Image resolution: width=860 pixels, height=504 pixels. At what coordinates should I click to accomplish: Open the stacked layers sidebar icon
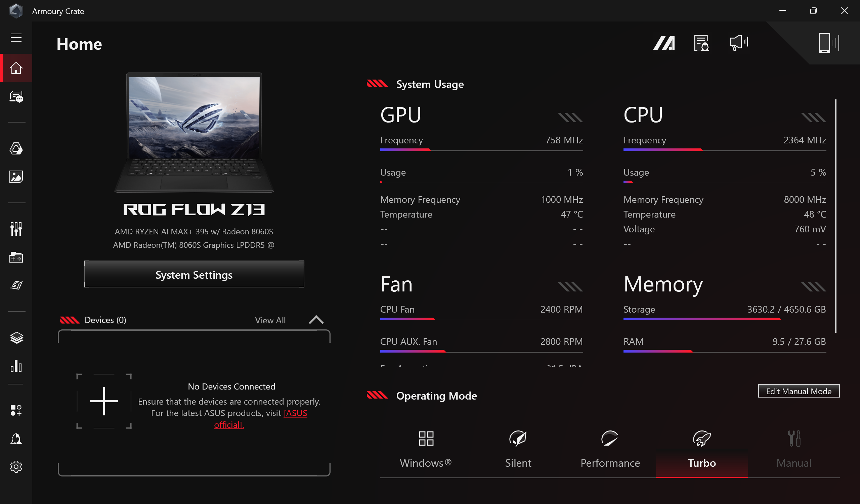click(x=16, y=337)
